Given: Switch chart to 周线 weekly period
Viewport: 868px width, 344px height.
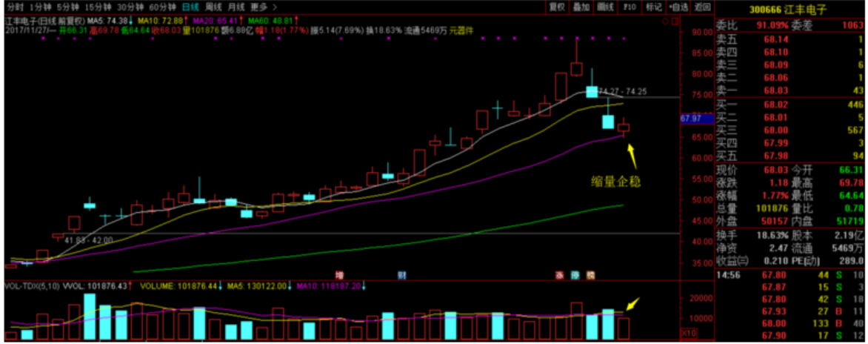Looking at the screenshot, I should click(213, 7).
